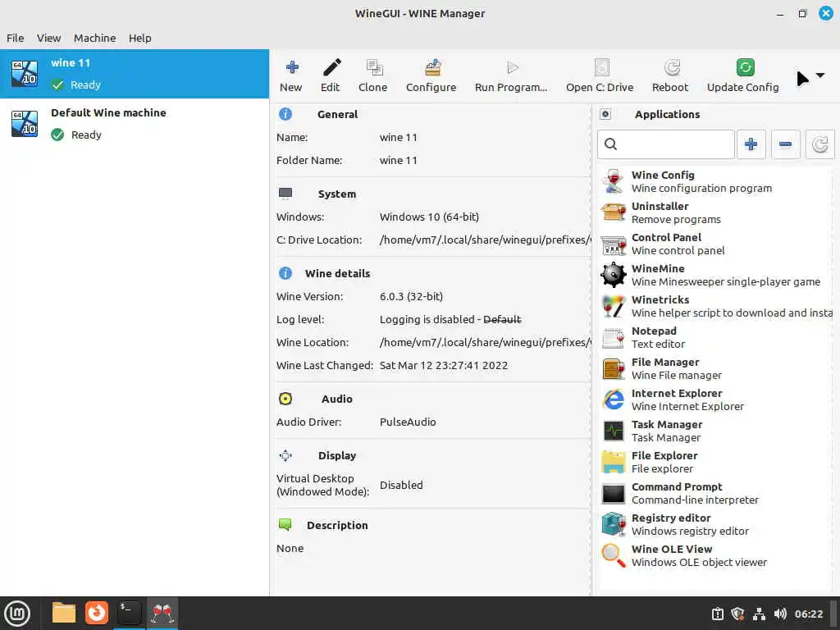Open Winetricks helper script entry

[715, 306]
